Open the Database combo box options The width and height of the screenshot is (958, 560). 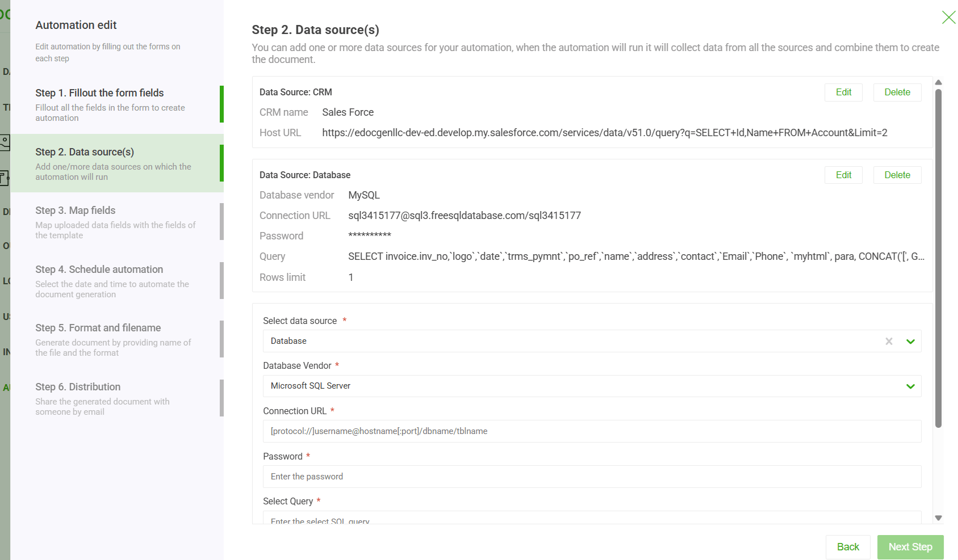(911, 341)
